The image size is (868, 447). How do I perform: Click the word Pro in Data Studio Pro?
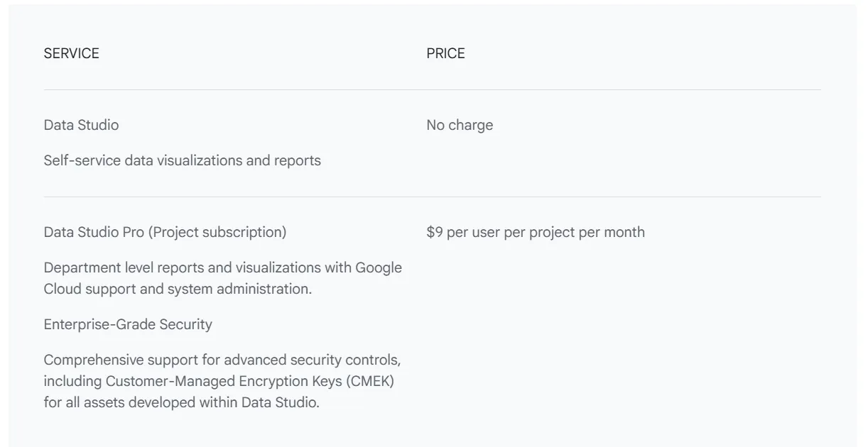(134, 233)
